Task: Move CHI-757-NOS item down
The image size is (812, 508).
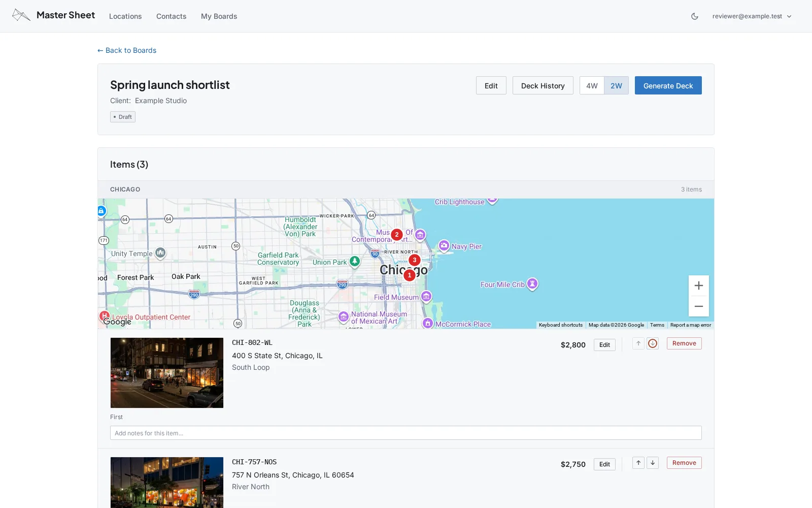Action: click(x=653, y=463)
